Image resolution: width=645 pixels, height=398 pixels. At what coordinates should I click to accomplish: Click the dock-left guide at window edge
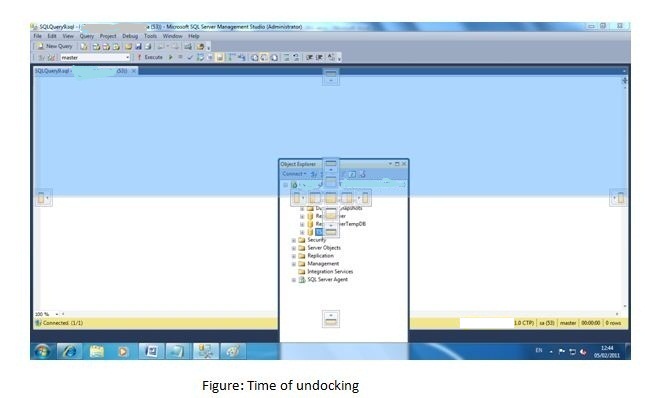43,198
